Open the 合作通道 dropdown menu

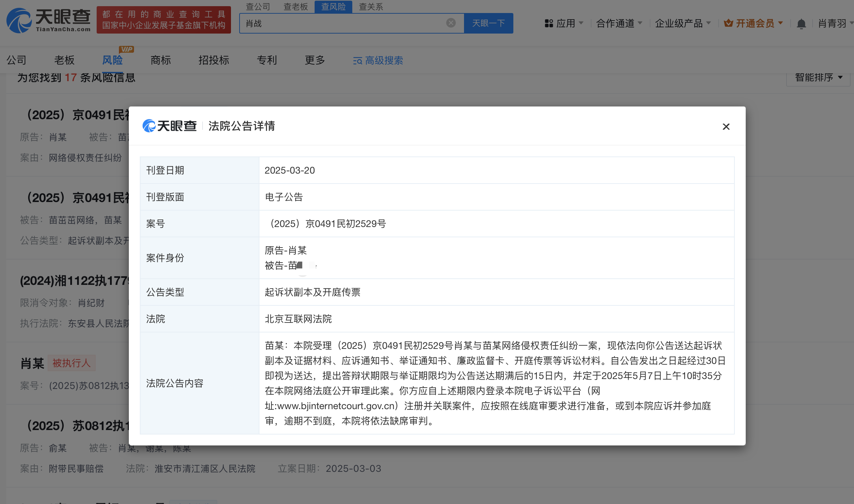[x=619, y=23]
